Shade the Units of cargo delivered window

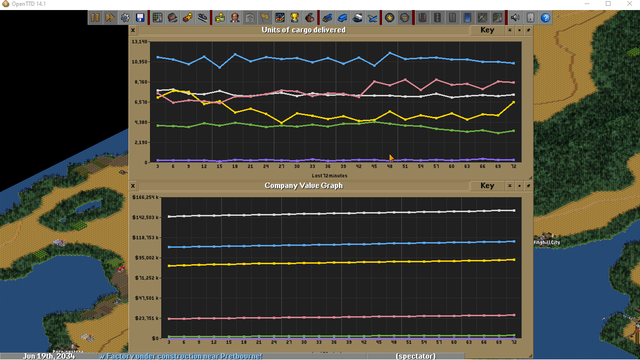pos(510,30)
